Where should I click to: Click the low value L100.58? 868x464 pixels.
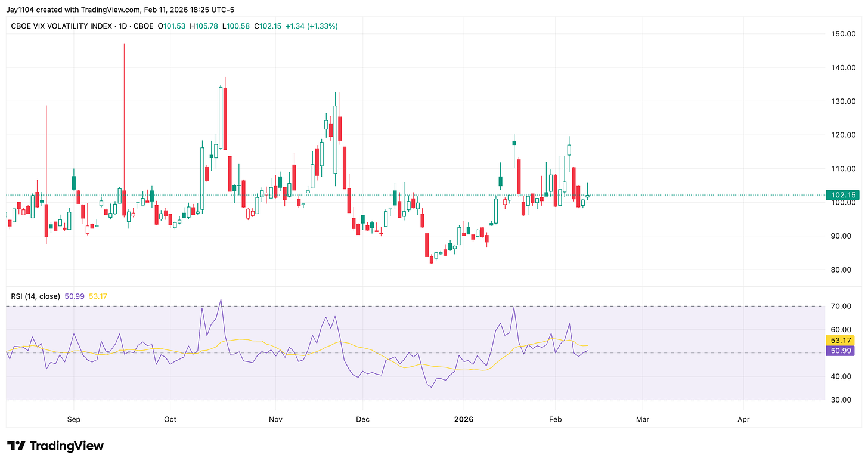[x=237, y=26]
